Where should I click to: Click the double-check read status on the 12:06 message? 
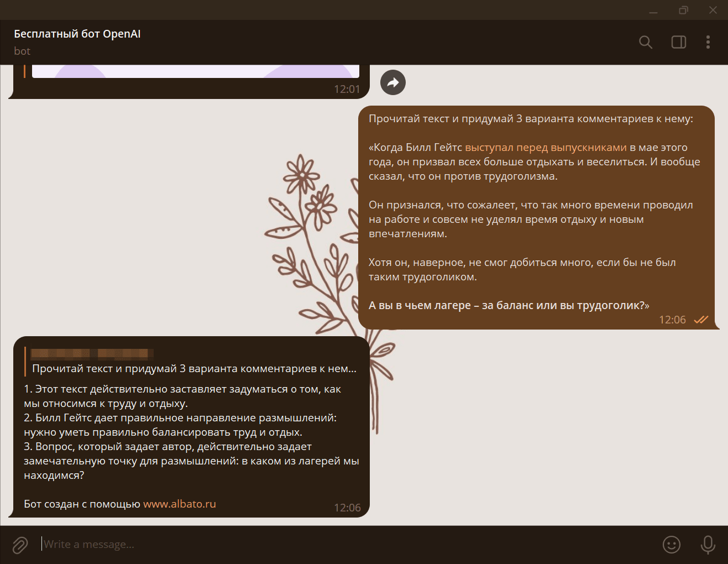701,320
